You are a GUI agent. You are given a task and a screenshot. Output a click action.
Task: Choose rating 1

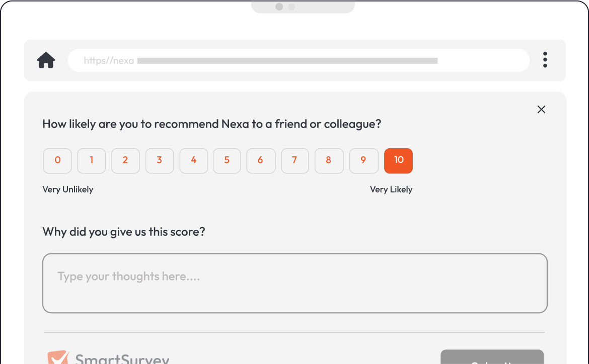pyautogui.click(x=92, y=161)
